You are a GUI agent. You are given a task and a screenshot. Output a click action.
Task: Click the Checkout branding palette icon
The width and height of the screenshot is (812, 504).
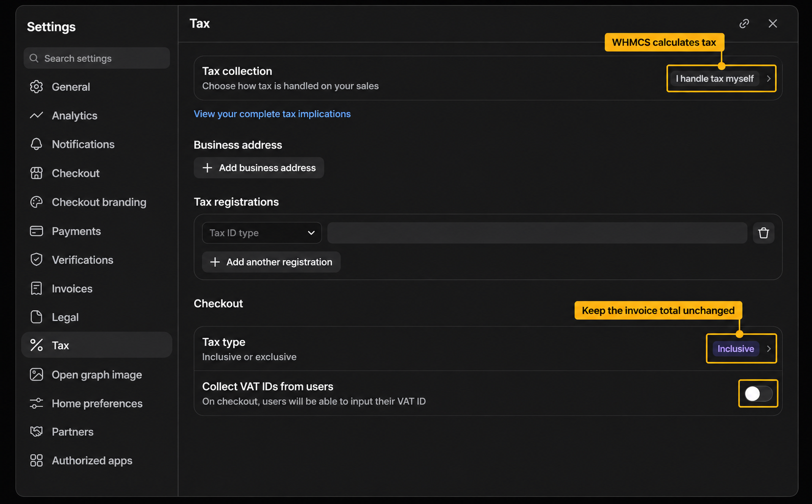36,202
